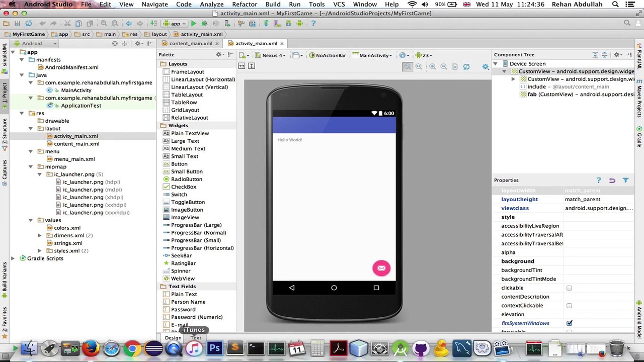
Task: Click the pink mail floating button in the preview
Action: point(381,268)
